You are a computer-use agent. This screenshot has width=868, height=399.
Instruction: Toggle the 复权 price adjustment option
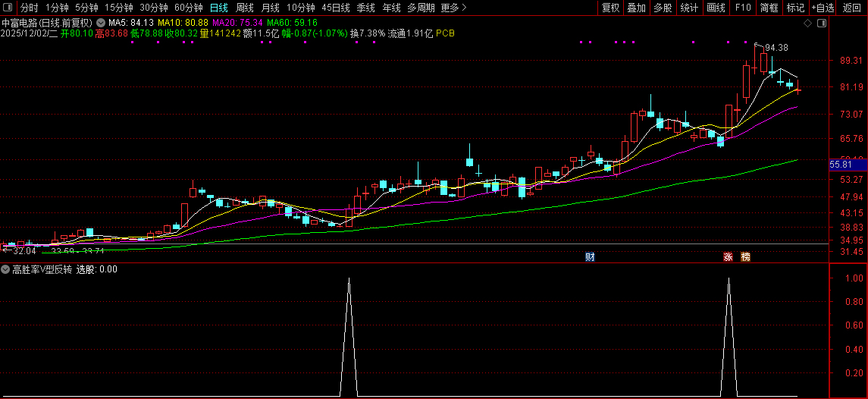pyautogui.click(x=609, y=8)
